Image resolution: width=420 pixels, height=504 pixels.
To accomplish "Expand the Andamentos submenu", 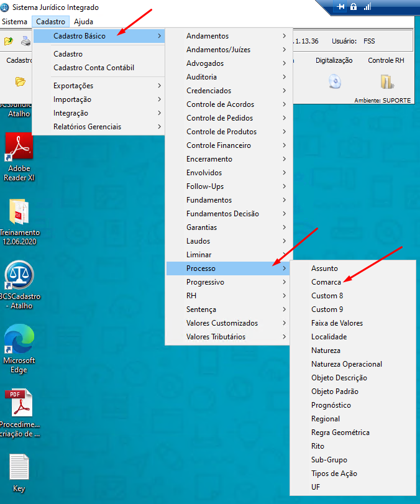I will [229, 36].
